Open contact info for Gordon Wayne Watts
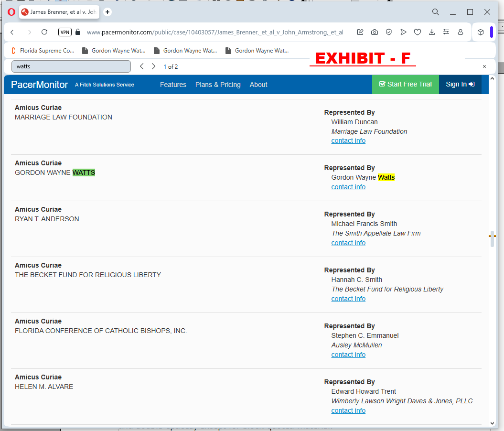504x431 pixels. (x=348, y=187)
